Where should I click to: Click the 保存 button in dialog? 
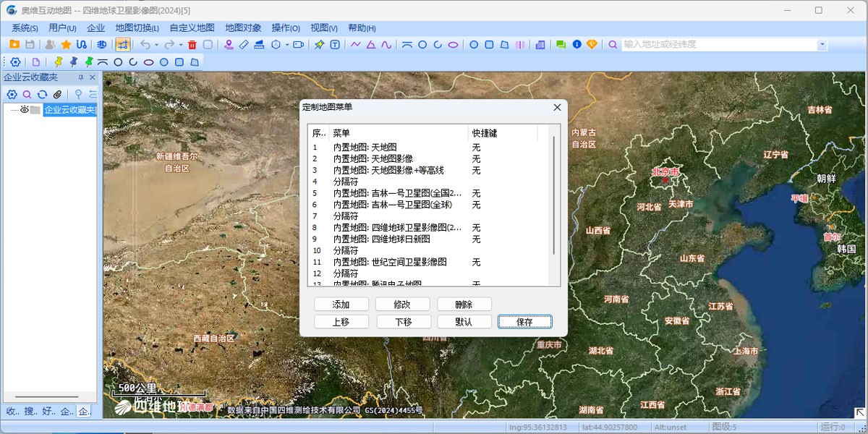tap(524, 322)
